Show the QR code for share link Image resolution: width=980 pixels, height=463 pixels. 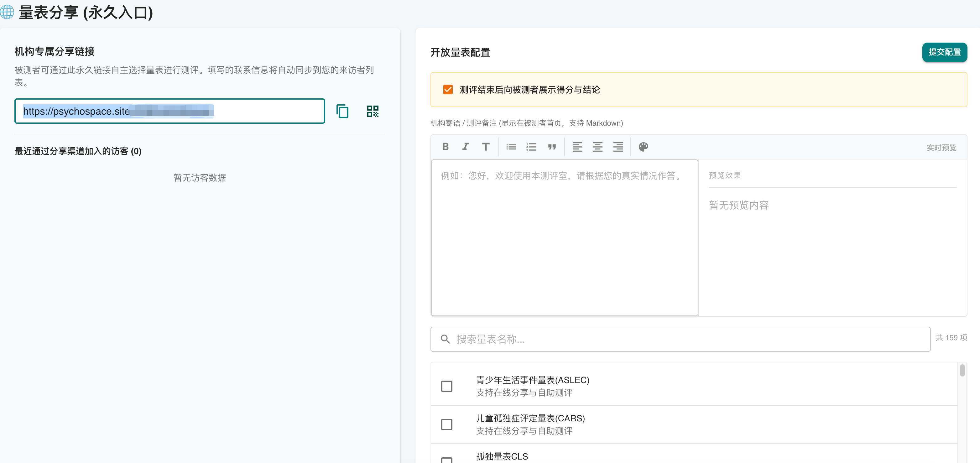(373, 111)
